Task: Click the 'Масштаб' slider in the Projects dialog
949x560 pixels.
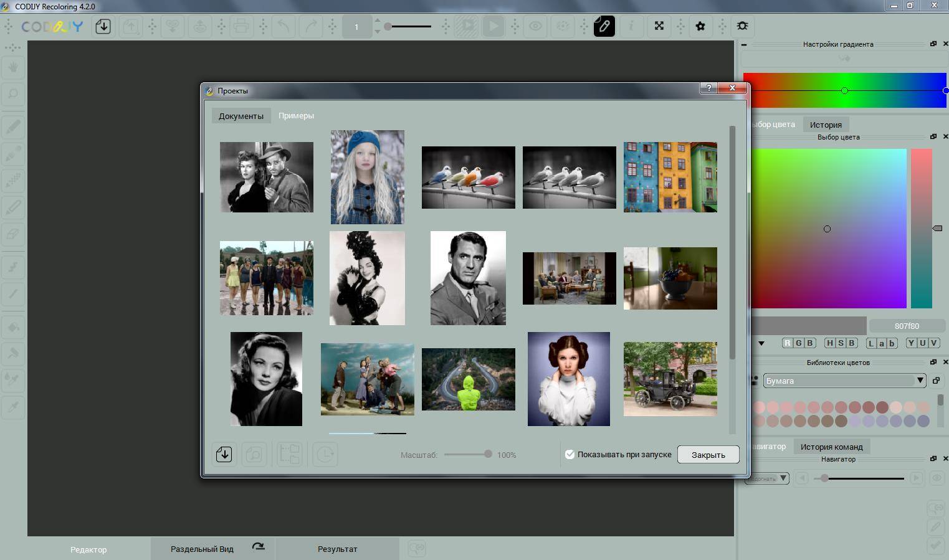Action: [x=468, y=454]
